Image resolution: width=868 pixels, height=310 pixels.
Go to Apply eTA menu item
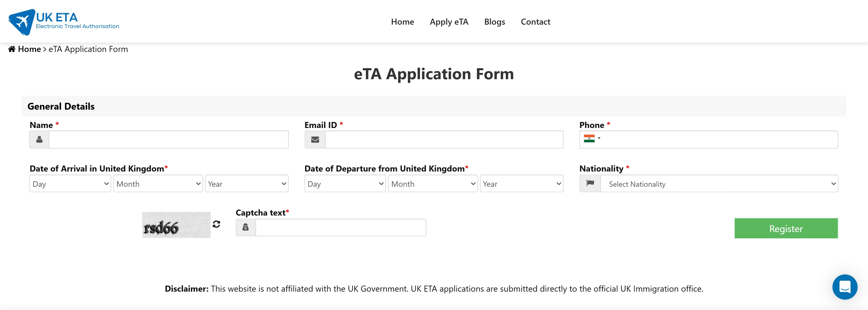click(x=449, y=22)
